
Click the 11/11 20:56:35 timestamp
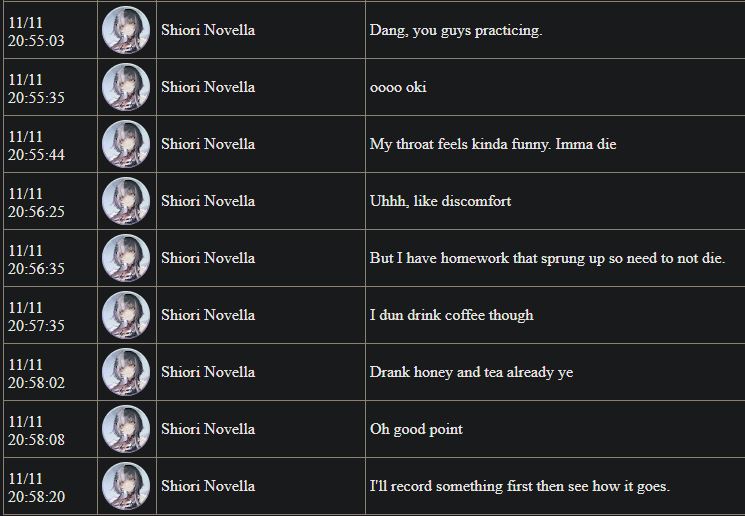click(x=36, y=259)
